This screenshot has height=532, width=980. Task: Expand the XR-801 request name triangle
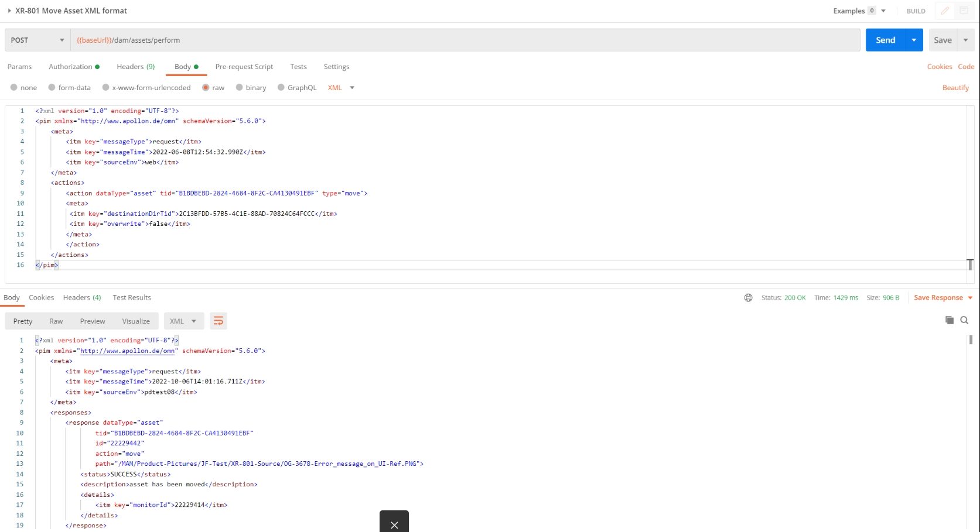9,11
